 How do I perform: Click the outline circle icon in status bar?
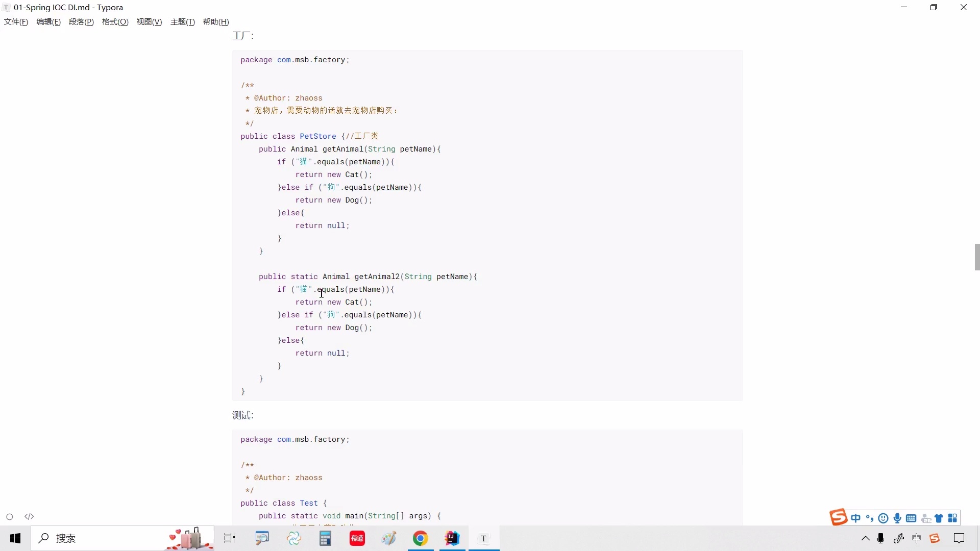point(10,517)
